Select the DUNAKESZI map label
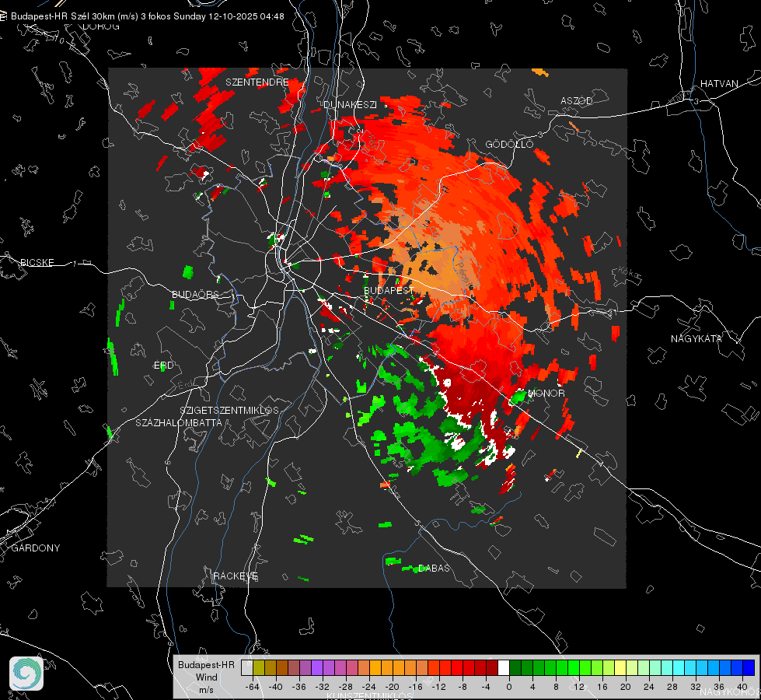This screenshot has width=761, height=700. [350, 104]
